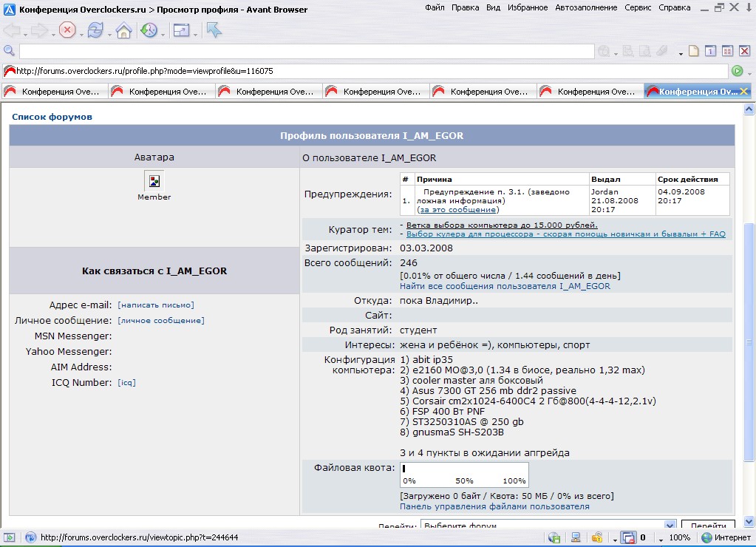Open the Сервис menu
756x547 pixels.
pyautogui.click(x=638, y=7)
